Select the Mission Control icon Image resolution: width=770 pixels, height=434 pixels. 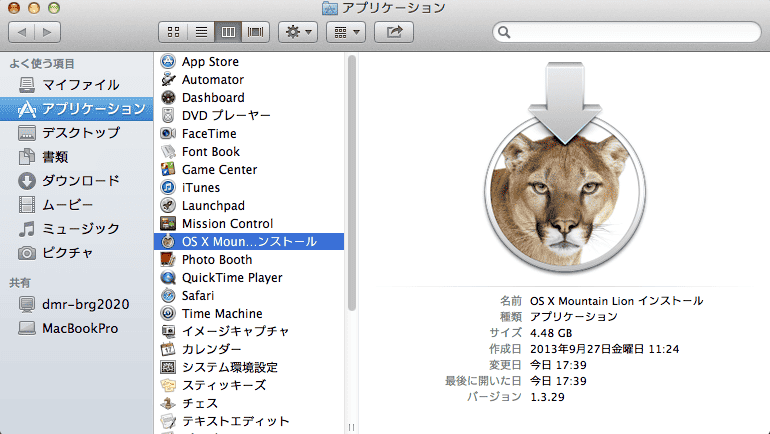168,223
